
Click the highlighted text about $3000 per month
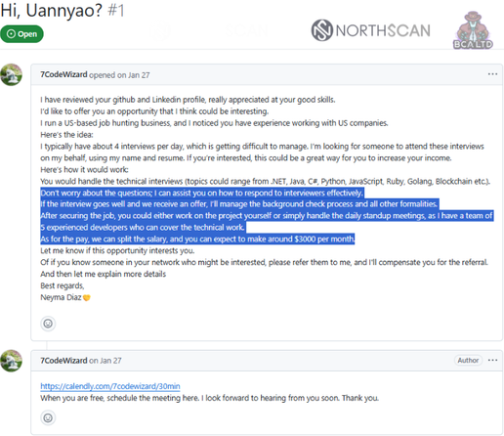197,239
